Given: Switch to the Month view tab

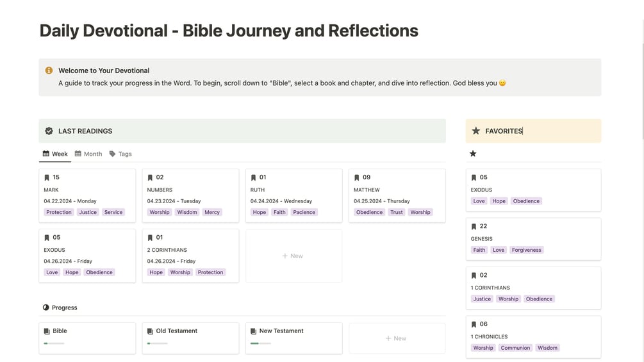Looking at the screenshot, I should (88, 154).
